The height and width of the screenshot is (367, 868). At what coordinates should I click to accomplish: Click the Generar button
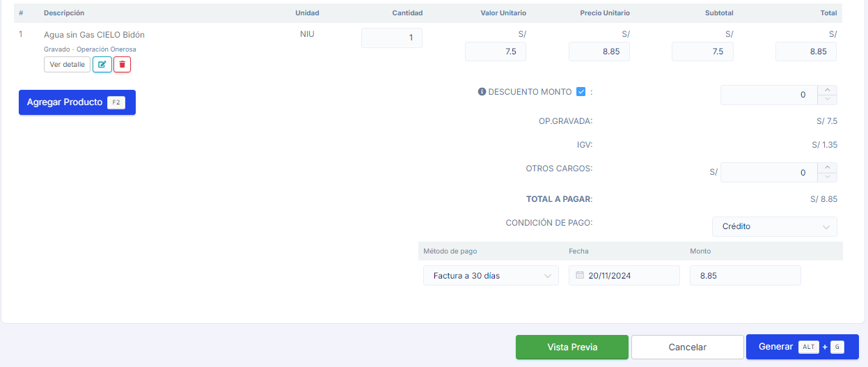[802, 347]
